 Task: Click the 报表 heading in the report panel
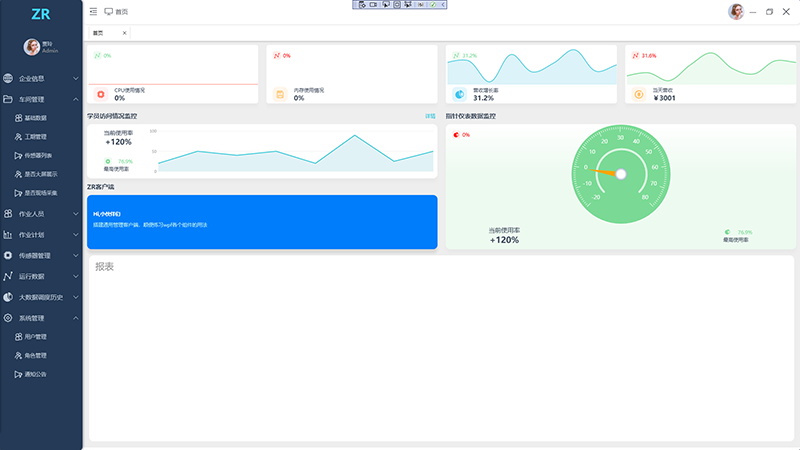tap(105, 267)
